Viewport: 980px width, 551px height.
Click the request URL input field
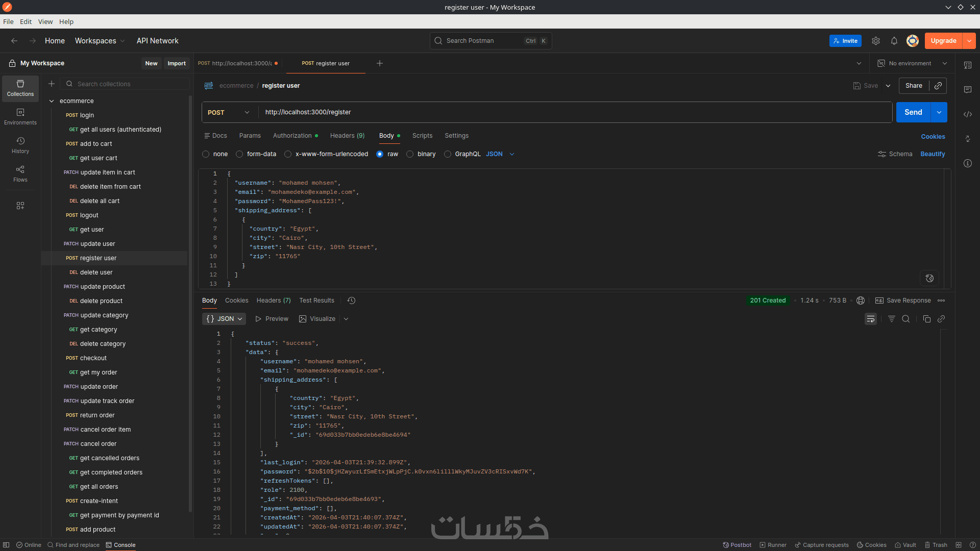coord(572,112)
